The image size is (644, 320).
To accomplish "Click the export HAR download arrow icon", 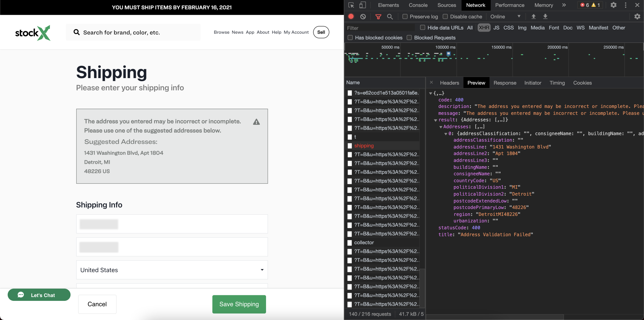I will coord(545,16).
